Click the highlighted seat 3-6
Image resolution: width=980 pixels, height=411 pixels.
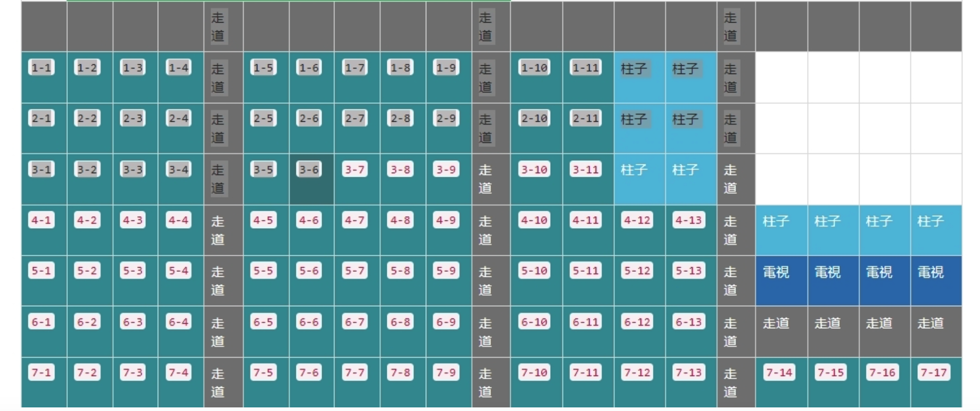click(309, 170)
